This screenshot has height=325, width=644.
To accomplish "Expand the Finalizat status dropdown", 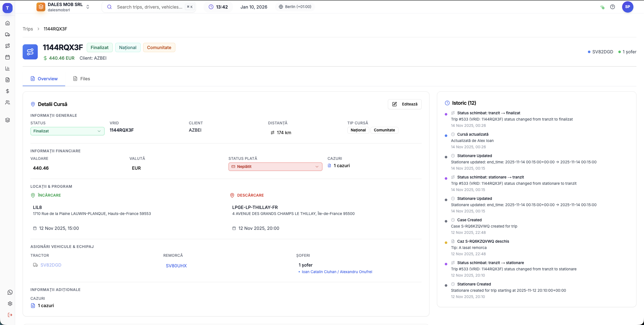I will tap(67, 131).
